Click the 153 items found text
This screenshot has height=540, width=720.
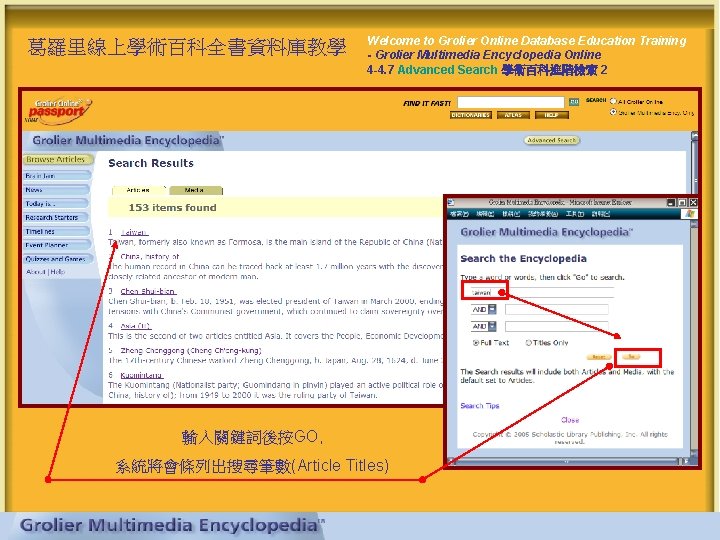coord(172,208)
